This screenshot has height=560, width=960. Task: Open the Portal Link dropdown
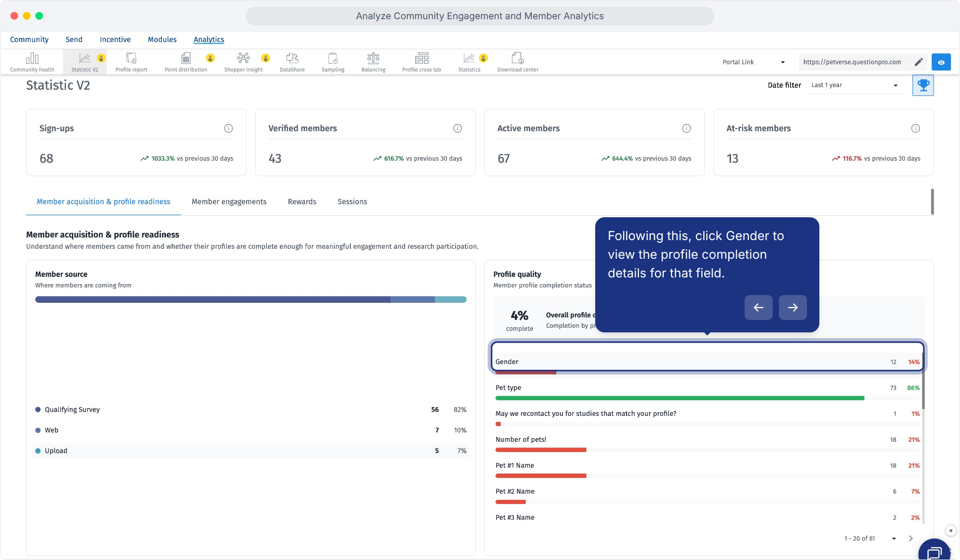753,62
